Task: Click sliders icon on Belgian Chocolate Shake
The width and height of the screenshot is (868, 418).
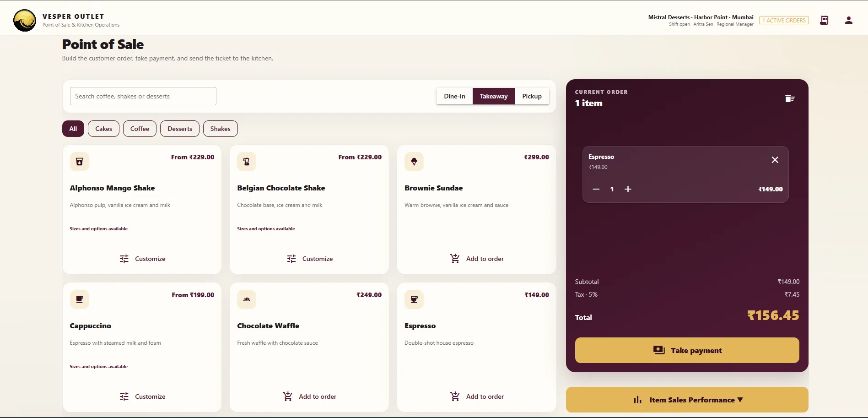Action: [x=291, y=259]
